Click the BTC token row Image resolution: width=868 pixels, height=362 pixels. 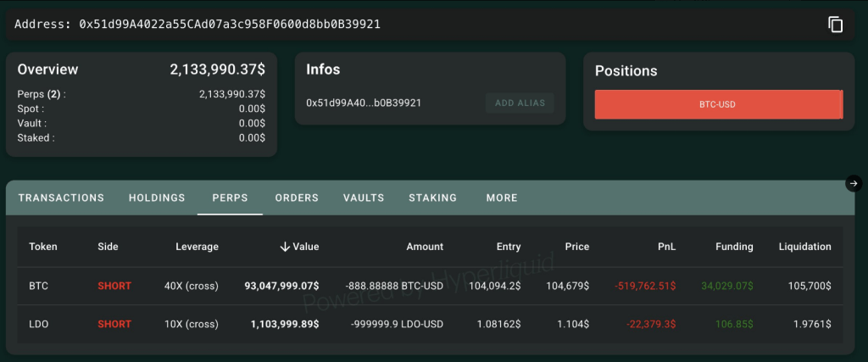point(39,286)
